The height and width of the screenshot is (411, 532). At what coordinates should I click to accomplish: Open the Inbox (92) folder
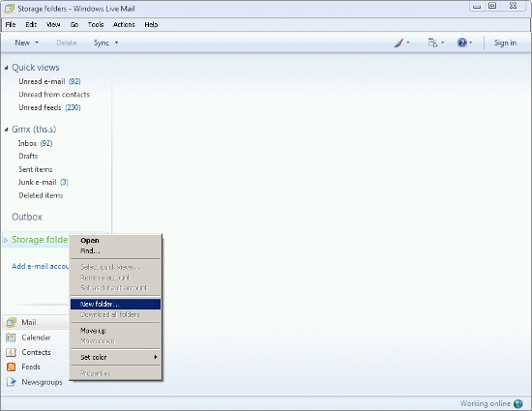pyautogui.click(x=35, y=143)
